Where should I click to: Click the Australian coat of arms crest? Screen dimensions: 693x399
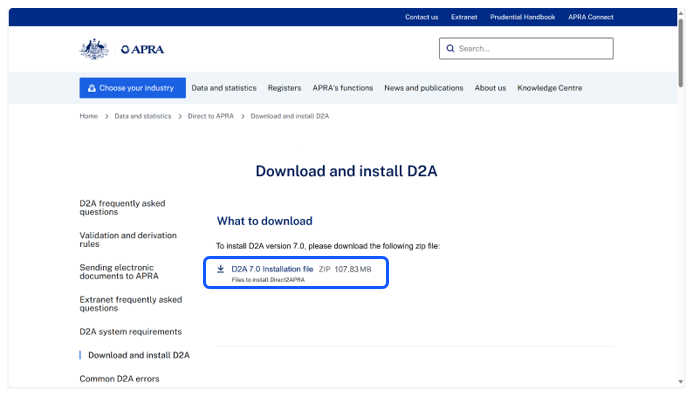(x=94, y=49)
